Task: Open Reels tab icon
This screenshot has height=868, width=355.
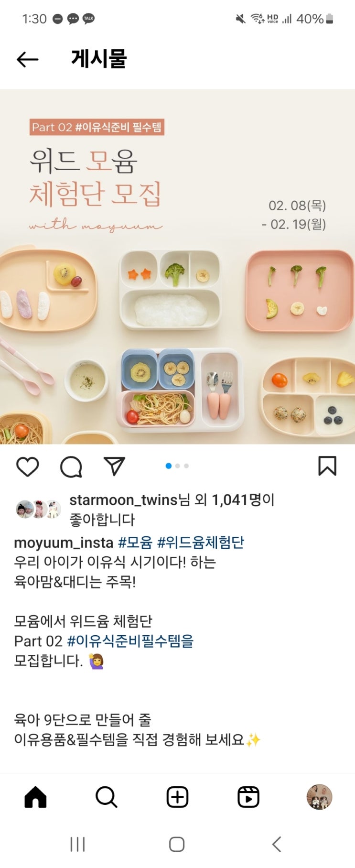Action: pyautogui.click(x=248, y=797)
